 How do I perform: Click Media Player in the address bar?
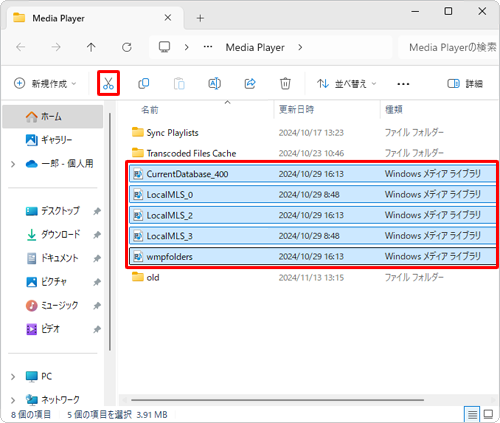[x=255, y=47]
